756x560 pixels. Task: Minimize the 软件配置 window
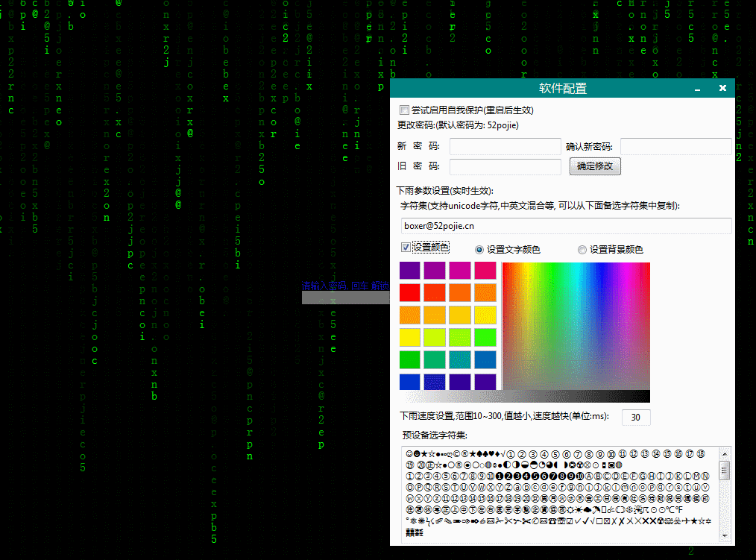(696, 88)
